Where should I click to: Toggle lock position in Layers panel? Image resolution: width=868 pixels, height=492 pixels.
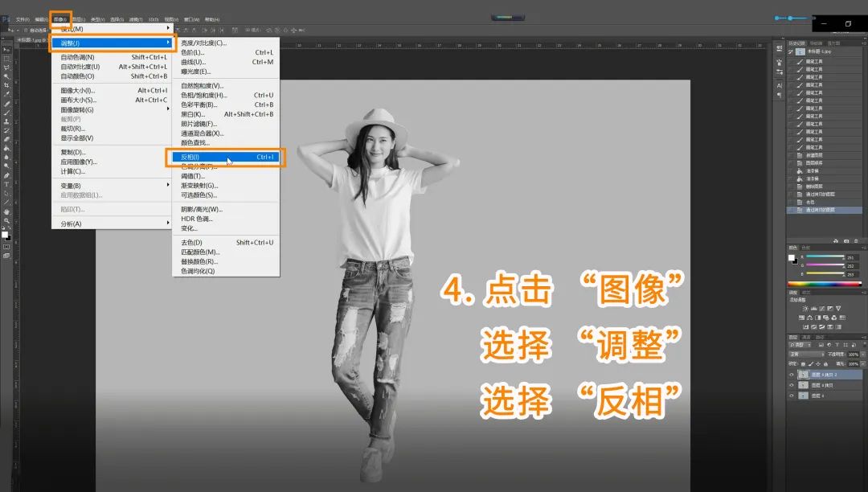(x=817, y=364)
